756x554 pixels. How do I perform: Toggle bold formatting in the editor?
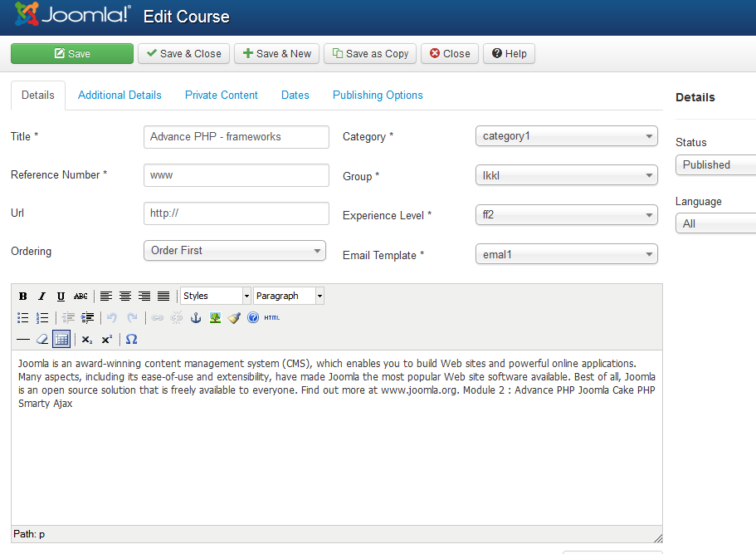[23, 297]
